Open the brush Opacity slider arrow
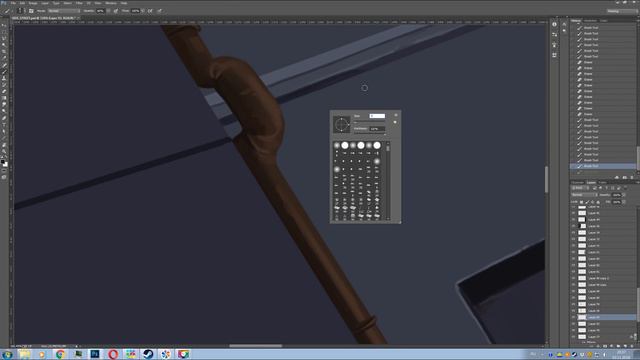Image resolution: width=640 pixels, height=360 pixels. (x=108, y=11)
